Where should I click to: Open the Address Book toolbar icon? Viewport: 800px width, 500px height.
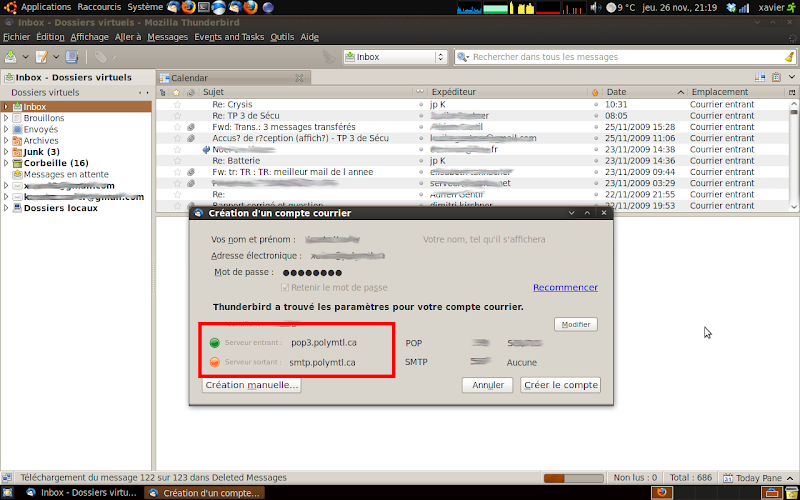click(72, 57)
